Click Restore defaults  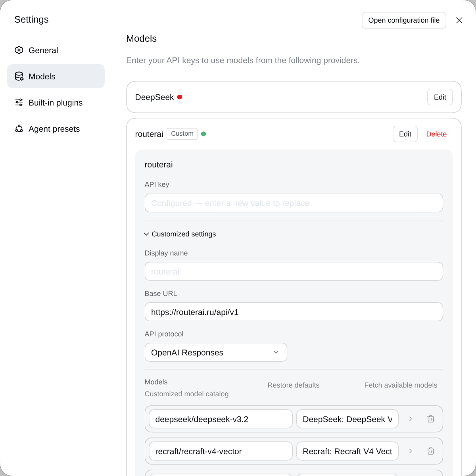coord(294,385)
